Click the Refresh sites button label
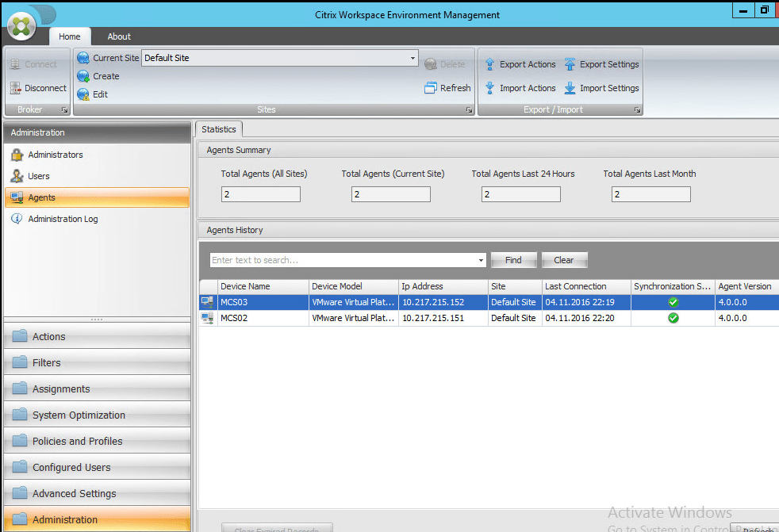Screen dimensions: 779x532 pos(455,88)
